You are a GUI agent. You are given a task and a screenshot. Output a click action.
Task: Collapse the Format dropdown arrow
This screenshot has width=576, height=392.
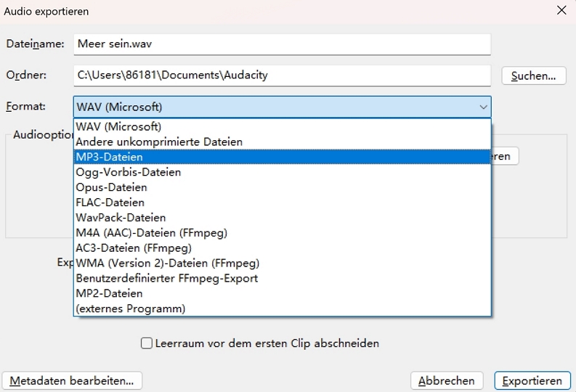(483, 107)
